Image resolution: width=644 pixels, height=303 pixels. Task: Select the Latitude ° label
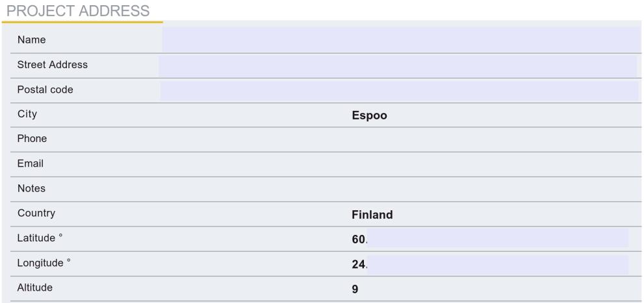[40, 238]
